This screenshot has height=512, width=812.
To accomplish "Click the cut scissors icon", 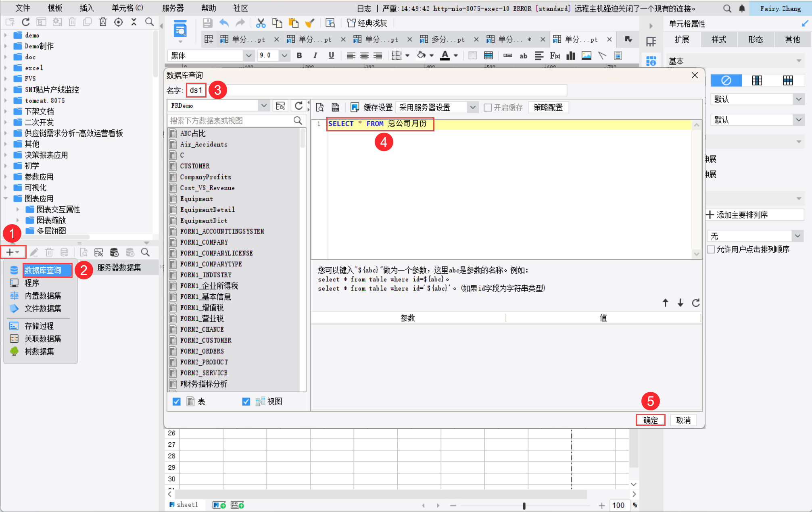I will pyautogui.click(x=261, y=23).
